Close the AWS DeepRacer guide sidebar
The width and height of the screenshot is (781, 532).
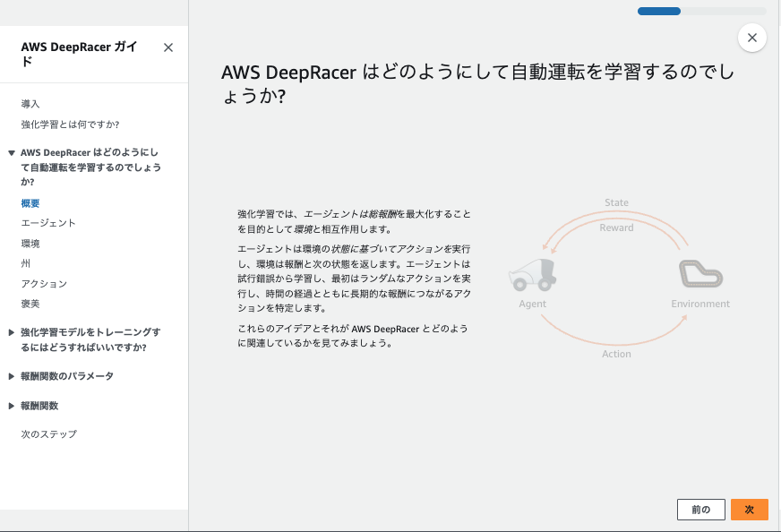click(167, 47)
